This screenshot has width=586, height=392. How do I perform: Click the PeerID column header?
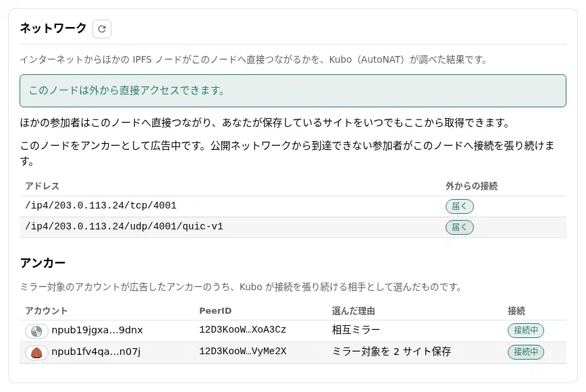pos(215,310)
